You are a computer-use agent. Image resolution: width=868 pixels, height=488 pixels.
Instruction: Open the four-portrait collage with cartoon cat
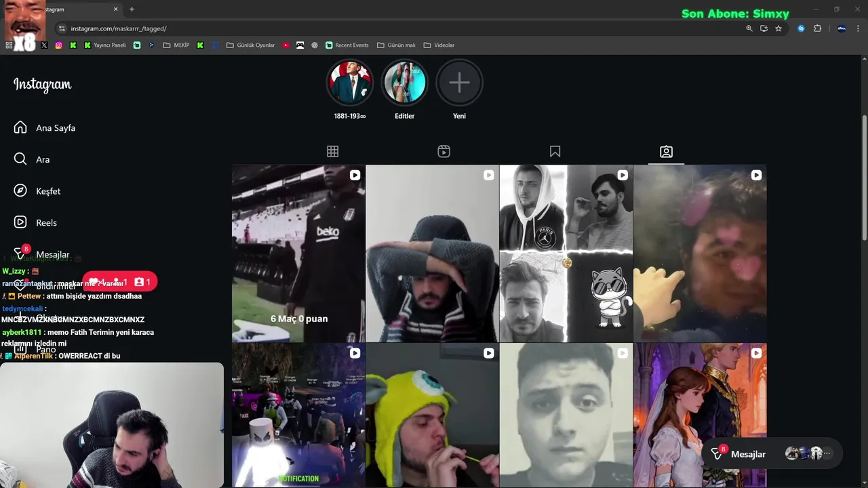coord(566,253)
